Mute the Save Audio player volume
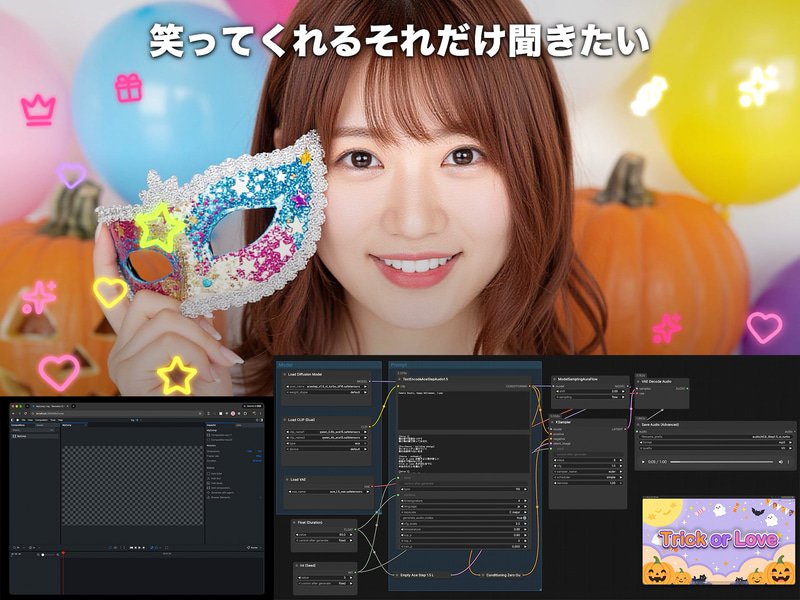Image resolution: width=800 pixels, height=600 pixels. tap(781, 462)
